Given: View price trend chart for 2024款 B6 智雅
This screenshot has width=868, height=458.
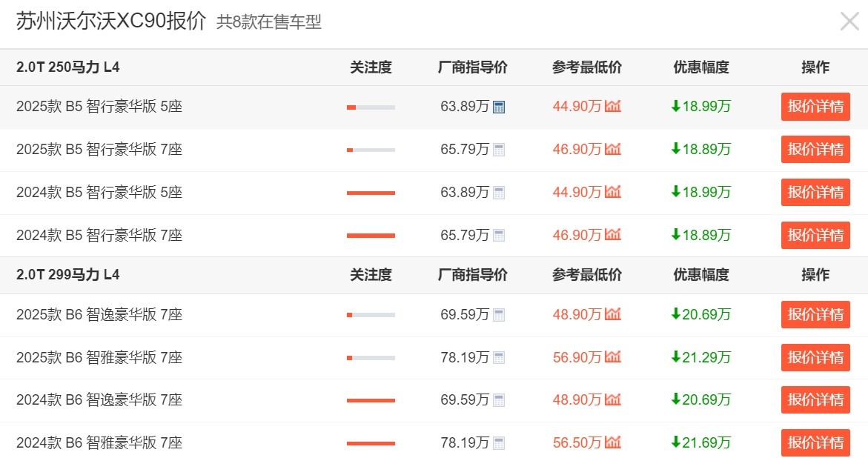Looking at the screenshot, I should (x=613, y=442).
